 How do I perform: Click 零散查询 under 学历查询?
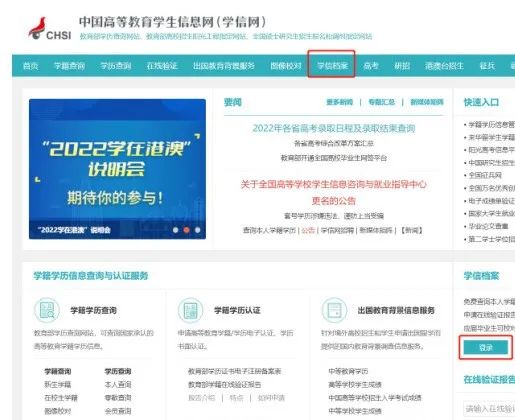point(118,398)
